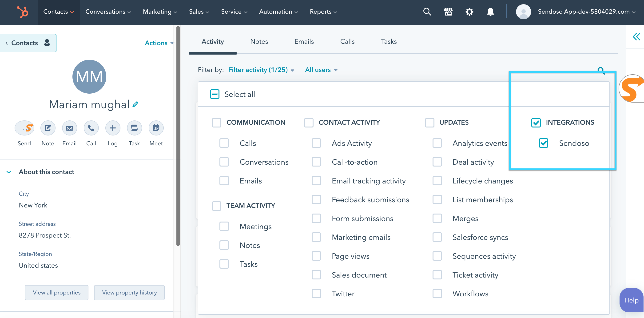644x318 pixels.
Task: Click View property history button
Action: coord(129,293)
